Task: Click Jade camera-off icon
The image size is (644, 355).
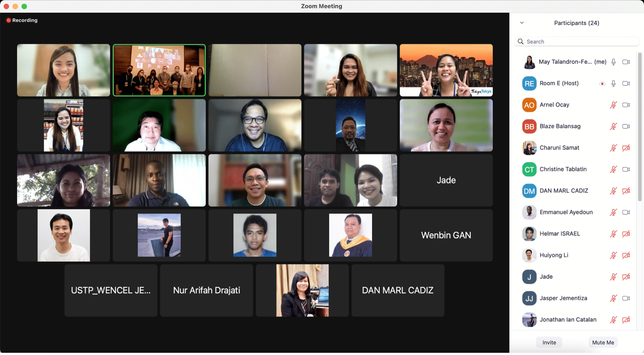Action: click(x=626, y=277)
